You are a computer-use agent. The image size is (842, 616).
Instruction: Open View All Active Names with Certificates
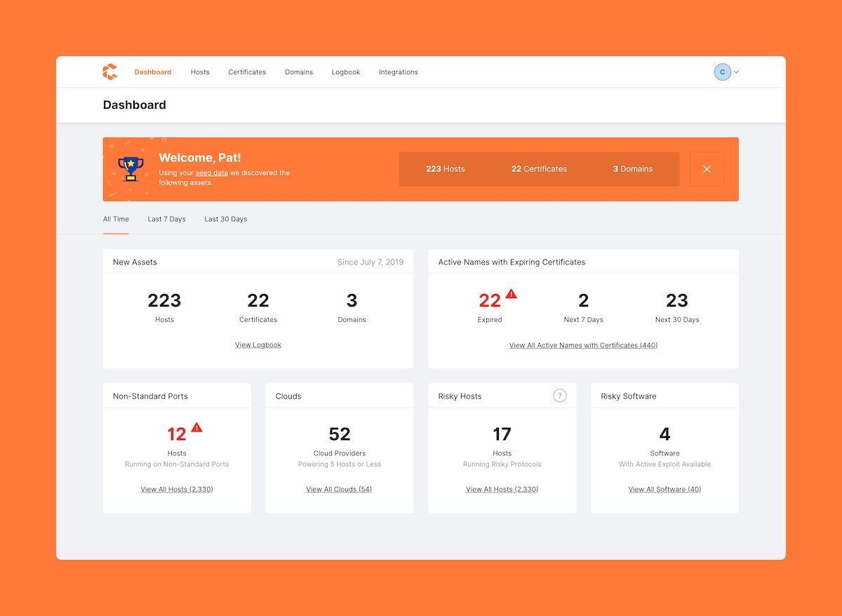tap(583, 345)
